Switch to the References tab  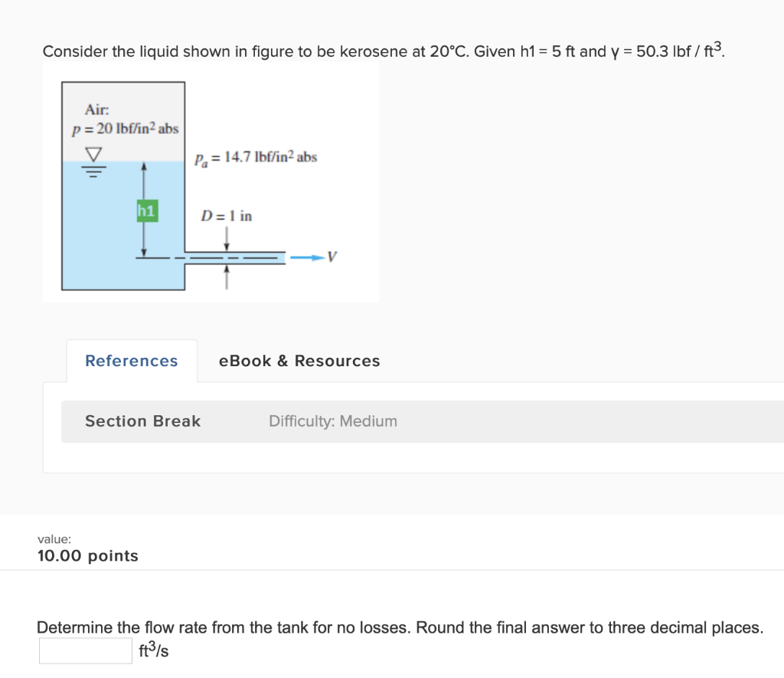(130, 360)
